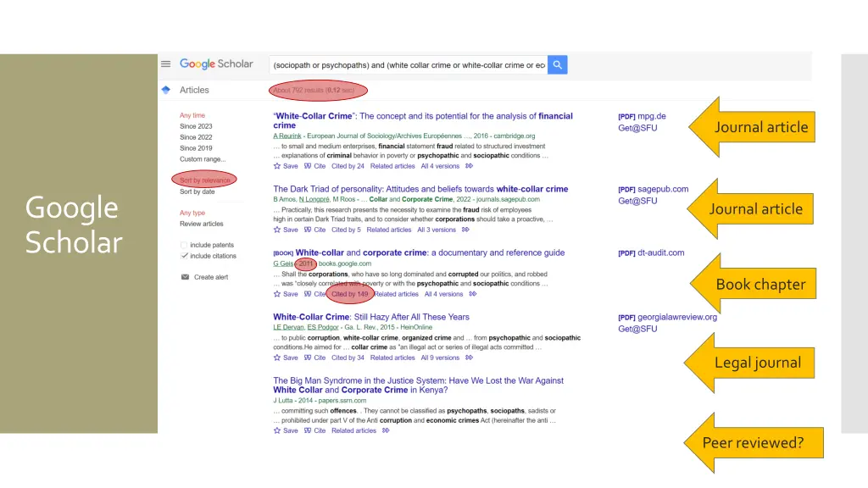Open White-Collar Crime: Still Hazy result

click(x=371, y=317)
